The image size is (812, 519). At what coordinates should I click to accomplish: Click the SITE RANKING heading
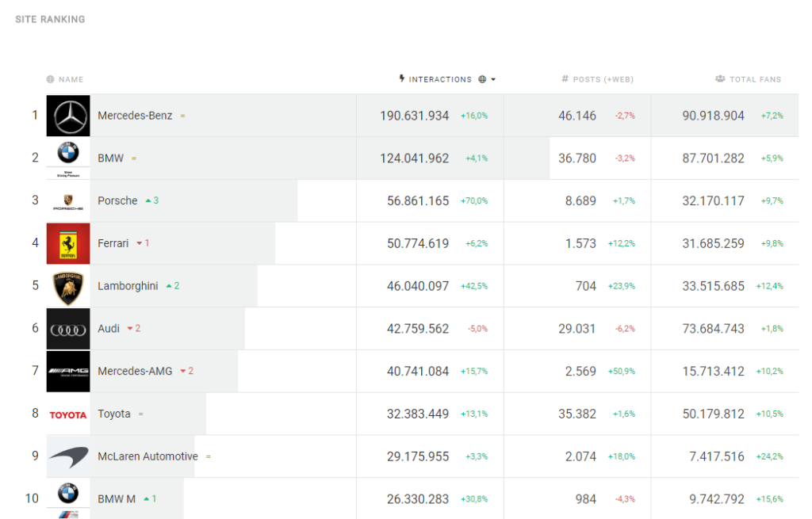click(x=50, y=19)
